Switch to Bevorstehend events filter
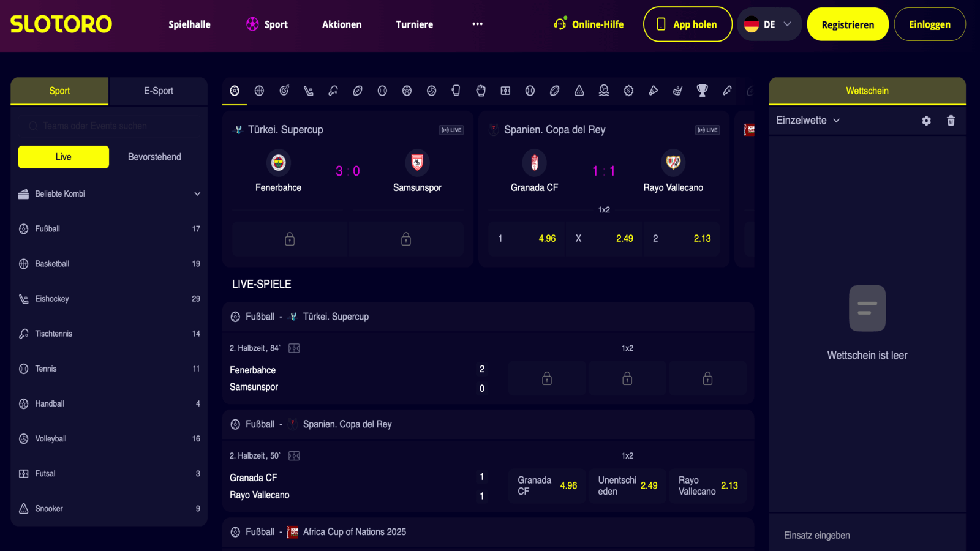The height and width of the screenshot is (551, 980). [x=154, y=157]
